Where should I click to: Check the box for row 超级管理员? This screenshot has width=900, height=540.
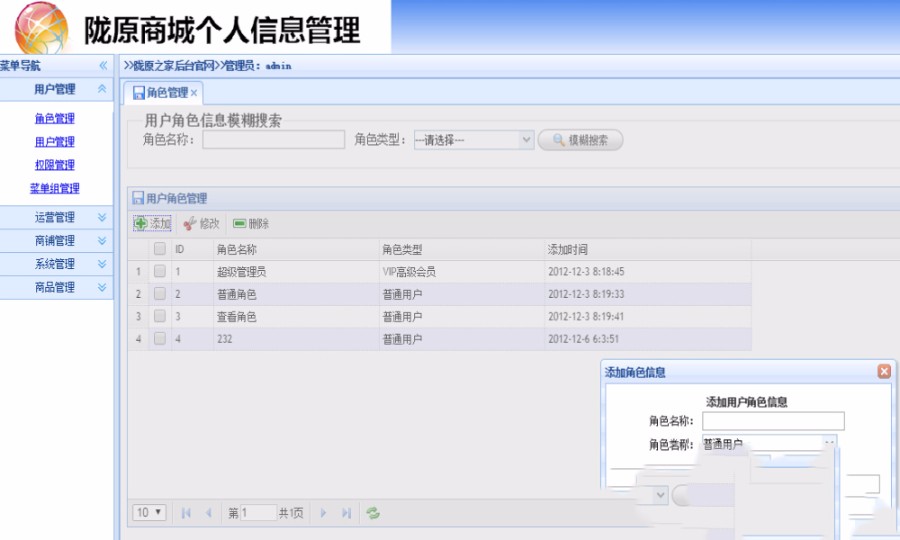[160, 271]
